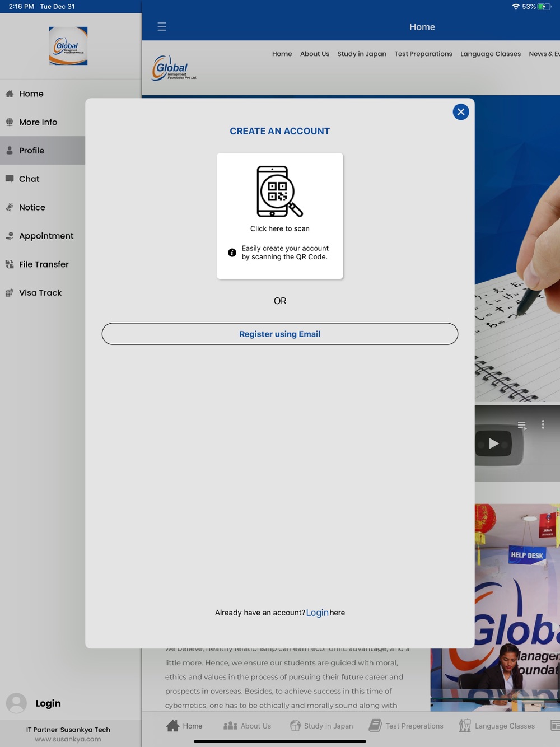Click the Home house icon in sidebar
This screenshot has width=560, height=747.
pyautogui.click(x=10, y=94)
